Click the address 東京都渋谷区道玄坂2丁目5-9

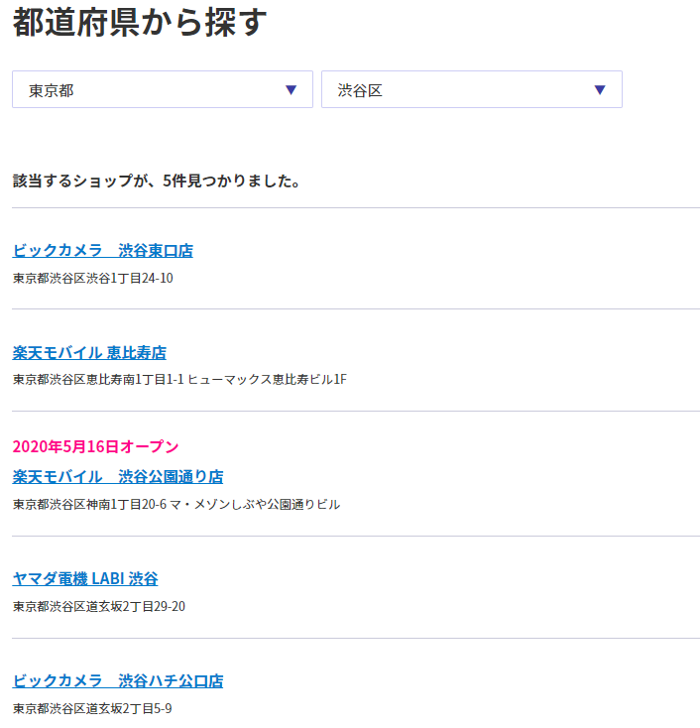pos(92,708)
